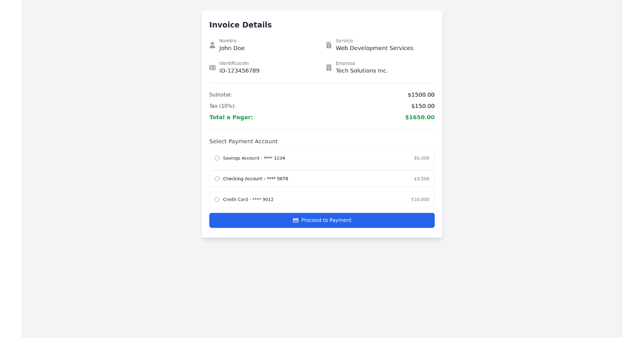Click the $1650.00 total amount
644x338 pixels.
[419, 117]
